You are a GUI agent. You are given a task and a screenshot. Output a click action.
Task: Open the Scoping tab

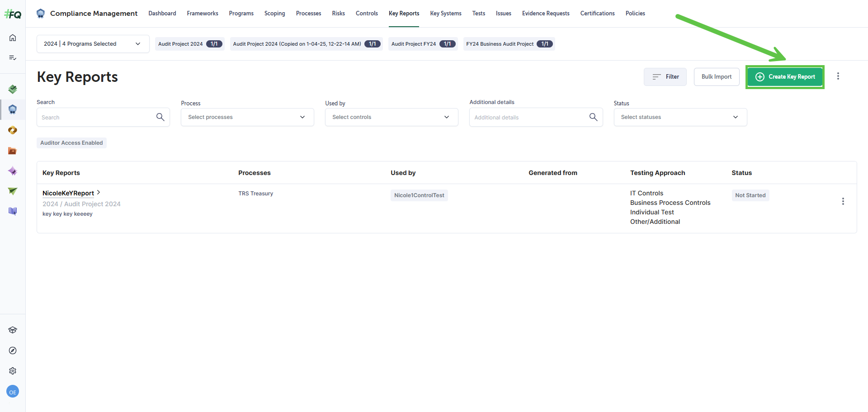[275, 14]
